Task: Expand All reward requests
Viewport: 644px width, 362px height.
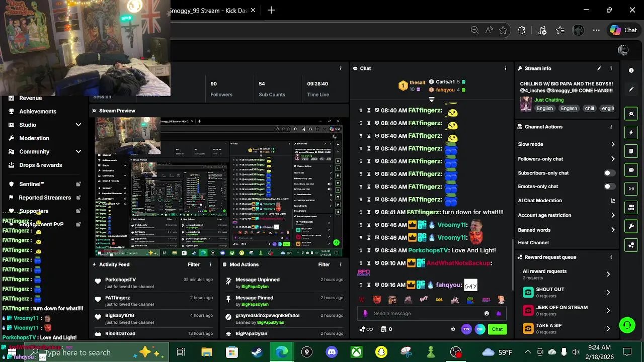Action: (x=608, y=274)
